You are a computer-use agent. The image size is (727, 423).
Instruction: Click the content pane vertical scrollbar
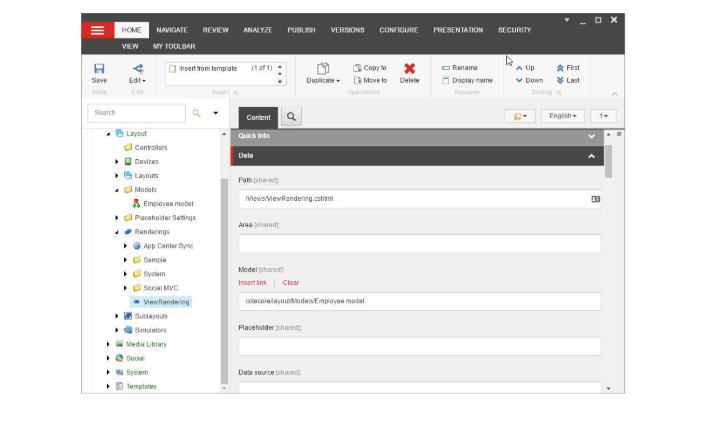coord(609,161)
